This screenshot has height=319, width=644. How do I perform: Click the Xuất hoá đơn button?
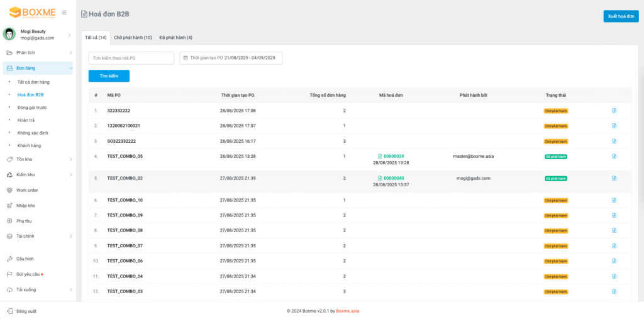pyautogui.click(x=620, y=16)
